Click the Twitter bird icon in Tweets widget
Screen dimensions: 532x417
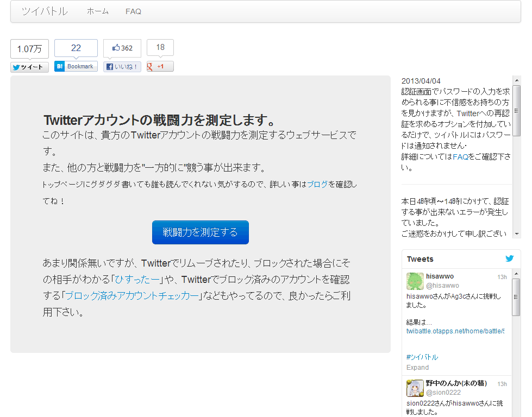(509, 258)
